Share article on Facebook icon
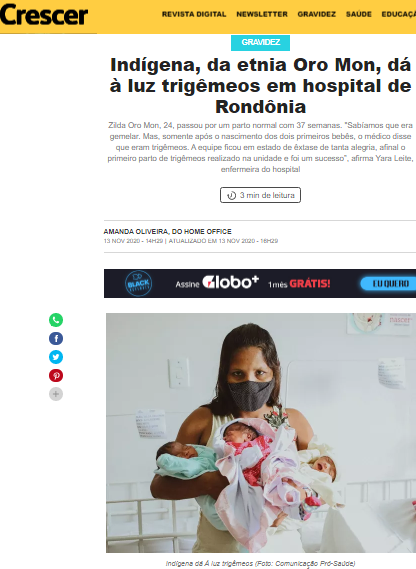 [x=56, y=338]
